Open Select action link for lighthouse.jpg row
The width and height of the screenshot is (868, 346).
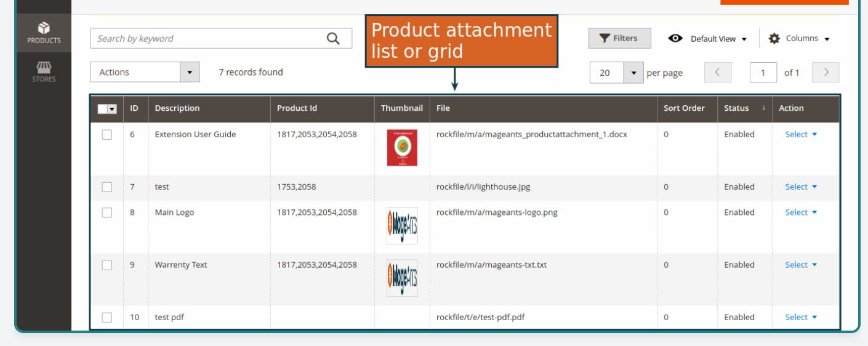(x=800, y=187)
